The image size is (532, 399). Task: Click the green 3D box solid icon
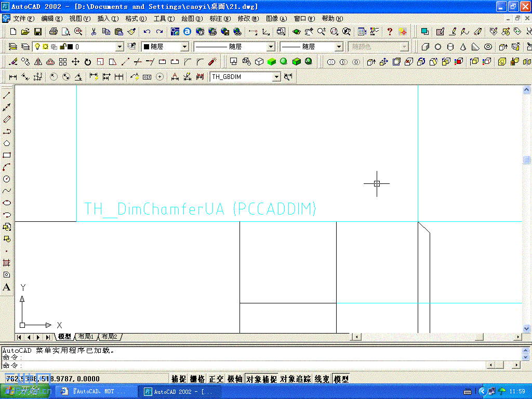coord(271,62)
